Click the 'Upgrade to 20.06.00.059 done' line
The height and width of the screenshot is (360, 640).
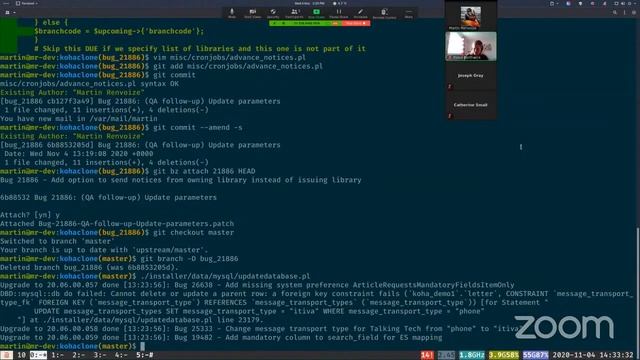coord(221,337)
